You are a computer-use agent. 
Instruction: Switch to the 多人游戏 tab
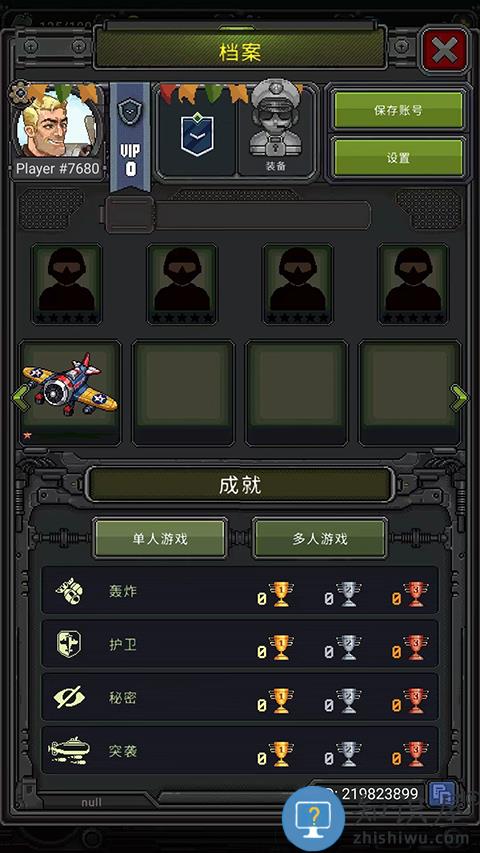320,539
